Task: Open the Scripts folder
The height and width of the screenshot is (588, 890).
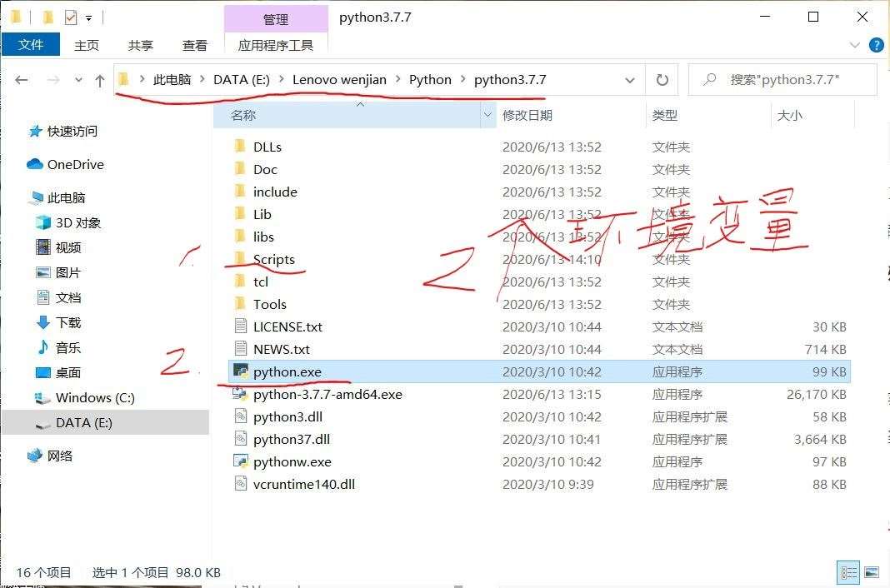Action: 274,259
